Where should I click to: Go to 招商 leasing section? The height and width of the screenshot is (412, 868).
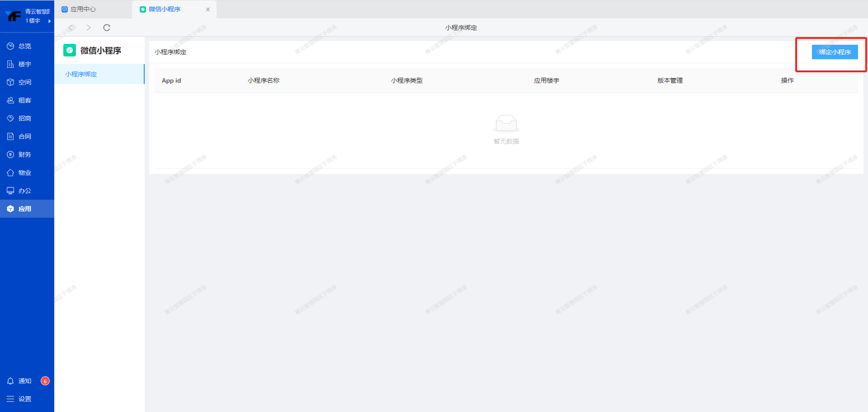(x=24, y=118)
